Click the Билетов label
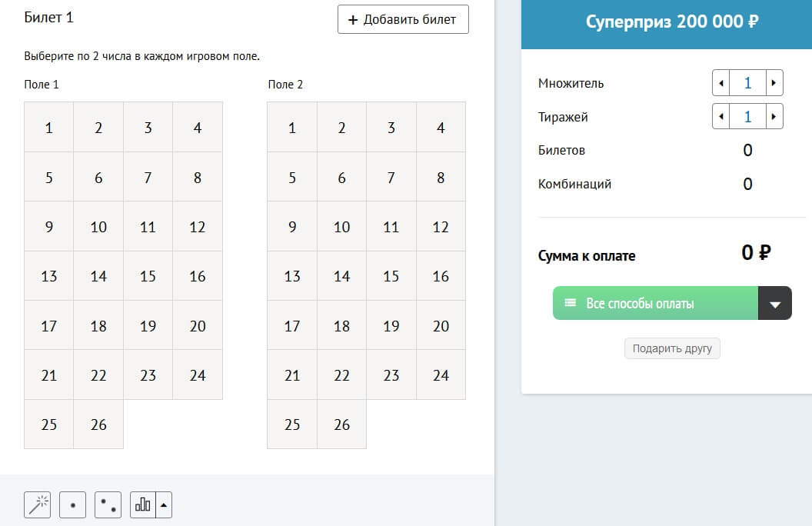812x526 pixels. pyautogui.click(x=561, y=150)
